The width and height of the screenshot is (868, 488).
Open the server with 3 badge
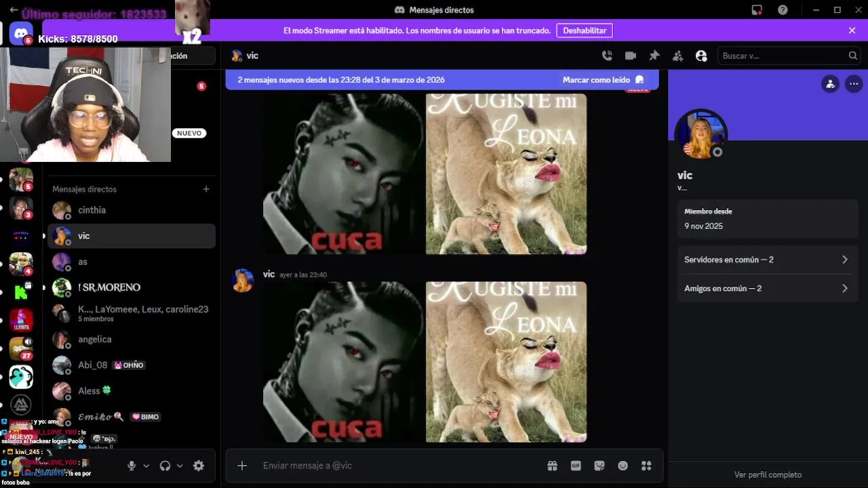click(x=21, y=207)
